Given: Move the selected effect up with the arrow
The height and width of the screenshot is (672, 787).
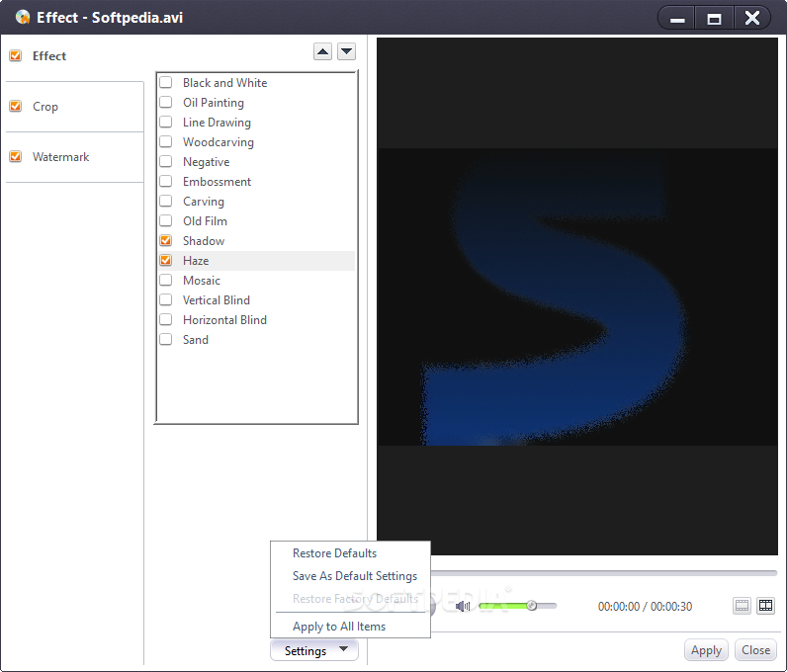Looking at the screenshot, I should tap(322, 51).
